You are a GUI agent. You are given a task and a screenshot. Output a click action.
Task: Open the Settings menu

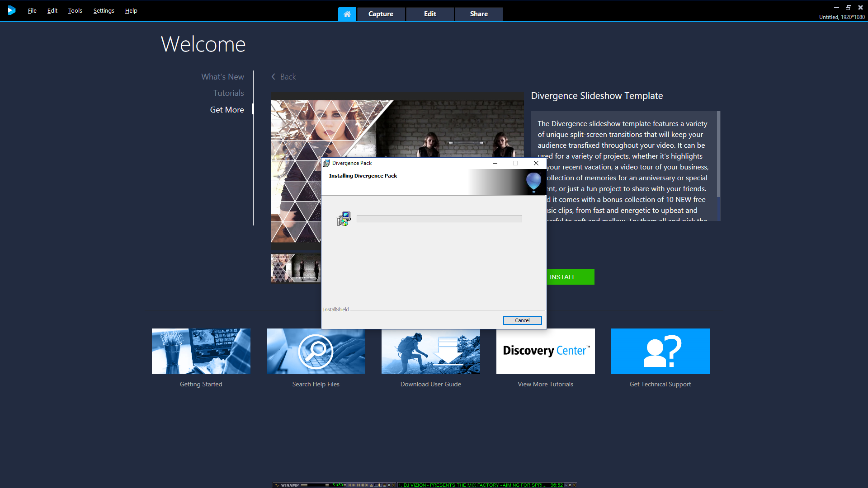pos(104,10)
